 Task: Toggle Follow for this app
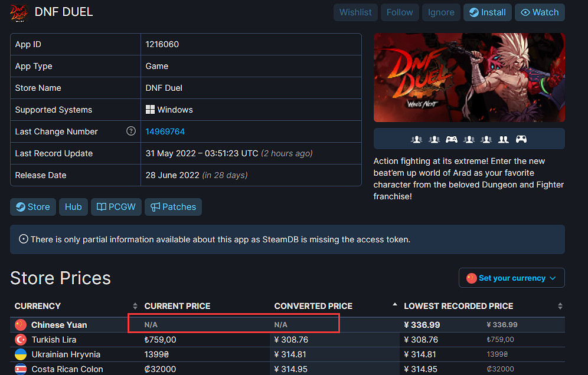click(400, 12)
